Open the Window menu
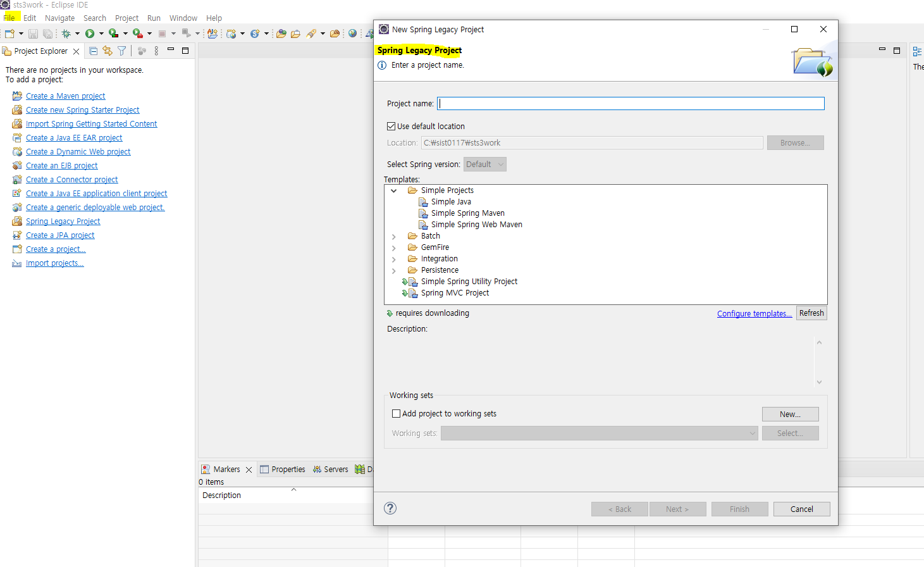The width and height of the screenshot is (924, 567). 183,18
